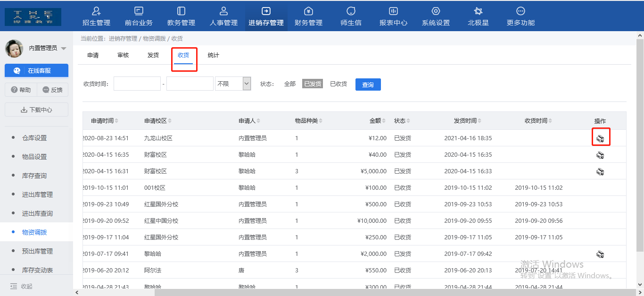This screenshot has height=296, width=644.
Task: Click receive-goods icon for the ¥2,000.00 row
Action: (600, 254)
